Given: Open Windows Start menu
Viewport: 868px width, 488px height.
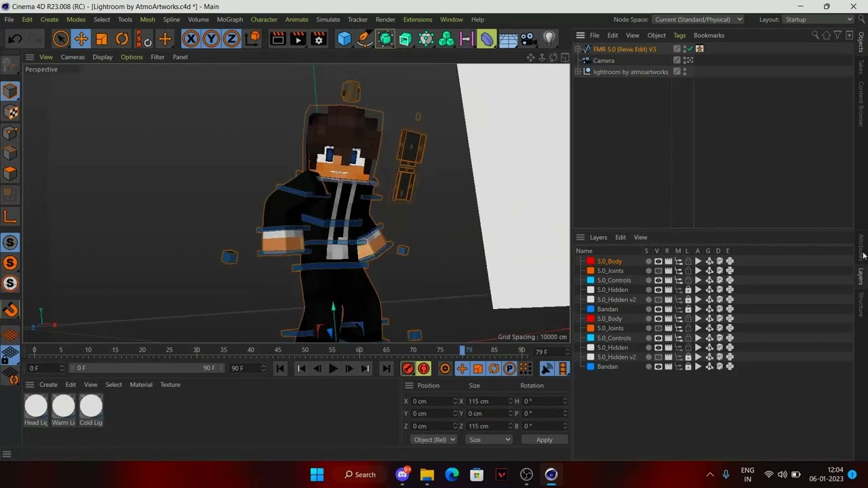Looking at the screenshot, I should 317,474.
